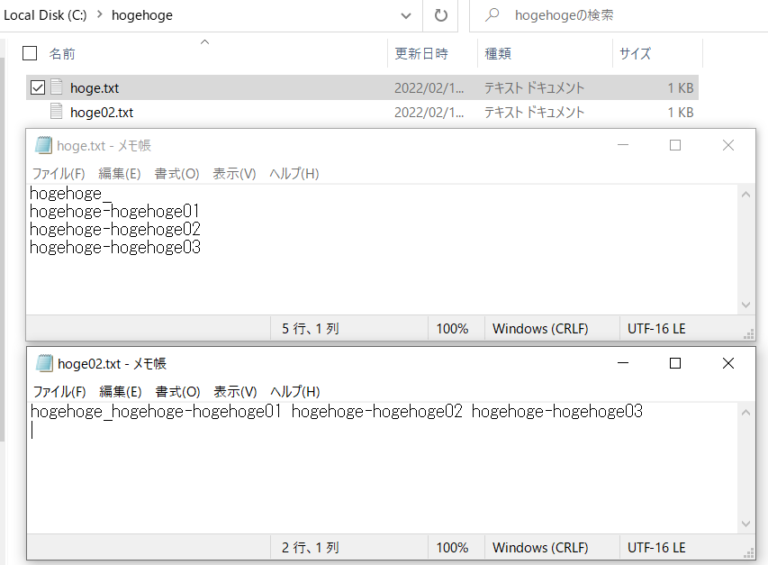The width and height of the screenshot is (768, 565).
Task: Sort by the 更新日時 column header
Action: (421, 53)
